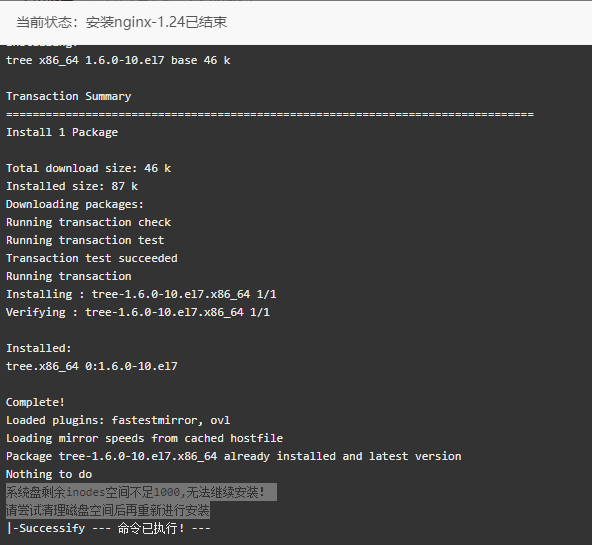Image resolution: width=592 pixels, height=545 pixels.
Task: Click the line 'tree x86_64 1.6.0-10.el7 base 46 k'
Action: pyautogui.click(x=118, y=60)
